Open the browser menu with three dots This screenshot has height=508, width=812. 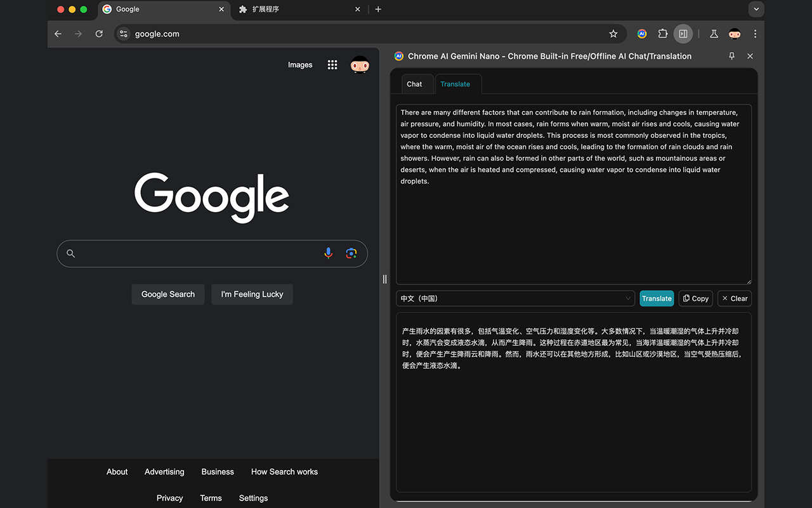[755, 34]
